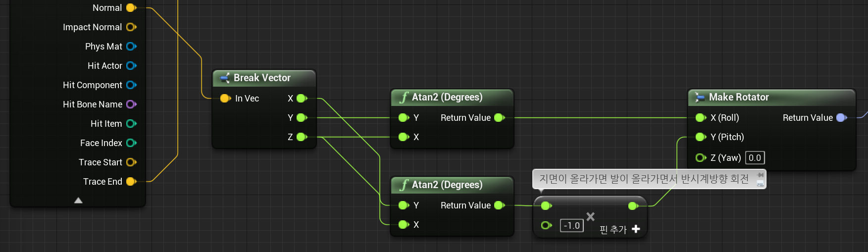Click the Trace Start output pin
The image size is (868, 252).
pyautogui.click(x=131, y=162)
